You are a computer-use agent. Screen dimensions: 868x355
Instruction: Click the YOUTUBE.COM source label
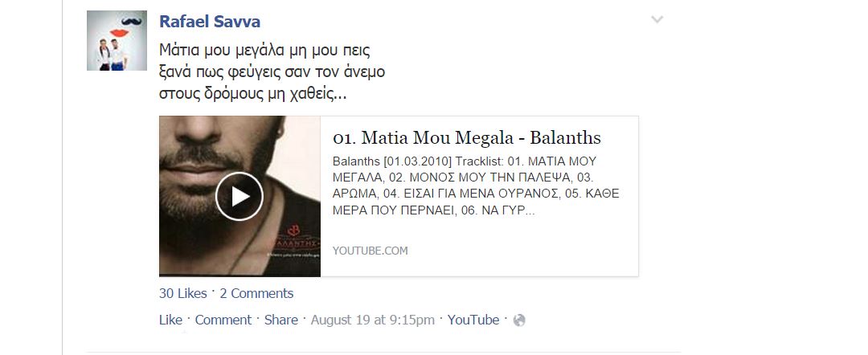pos(371,251)
